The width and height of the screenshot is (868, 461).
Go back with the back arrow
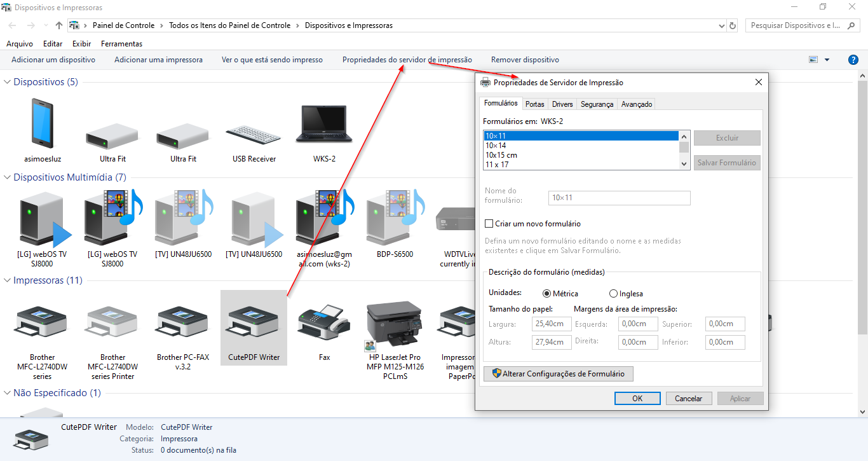click(13, 25)
